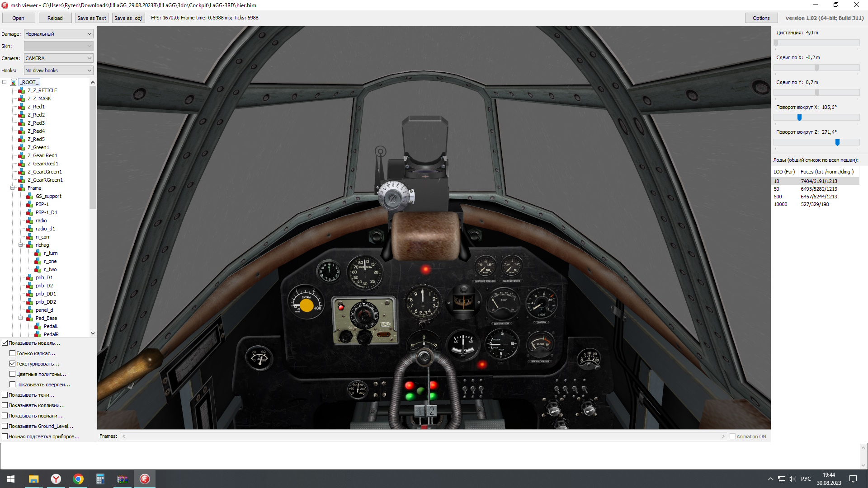Open the Hooks dropdown list
This screenshot has width=868, height=488.
click(x=58, y=70)
